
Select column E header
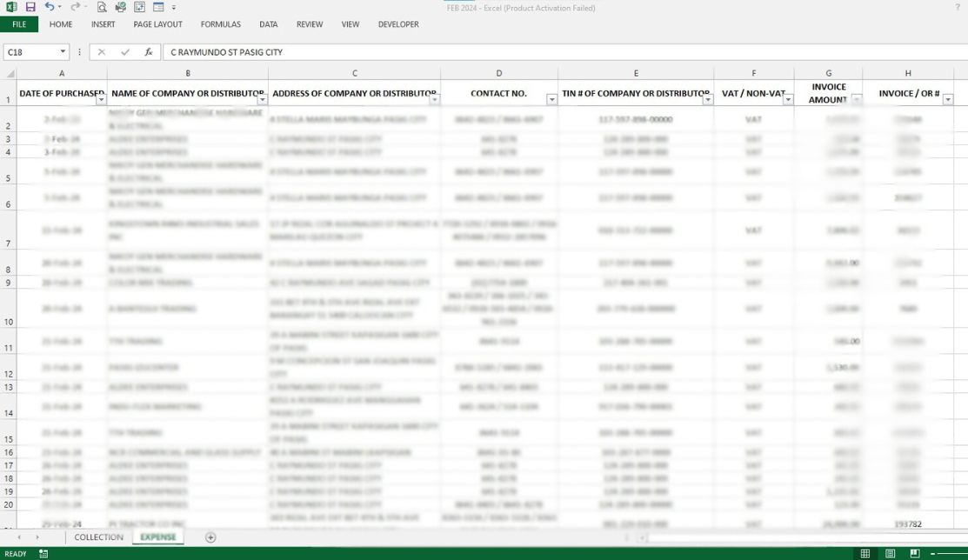pyautogui.click(x=636, y=73)
